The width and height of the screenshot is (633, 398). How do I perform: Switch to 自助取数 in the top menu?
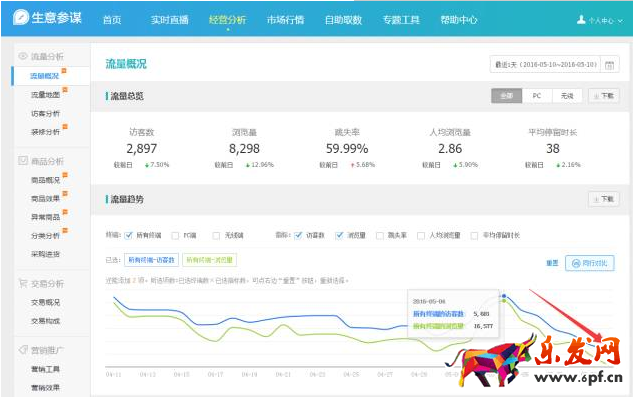coord(343,20)
